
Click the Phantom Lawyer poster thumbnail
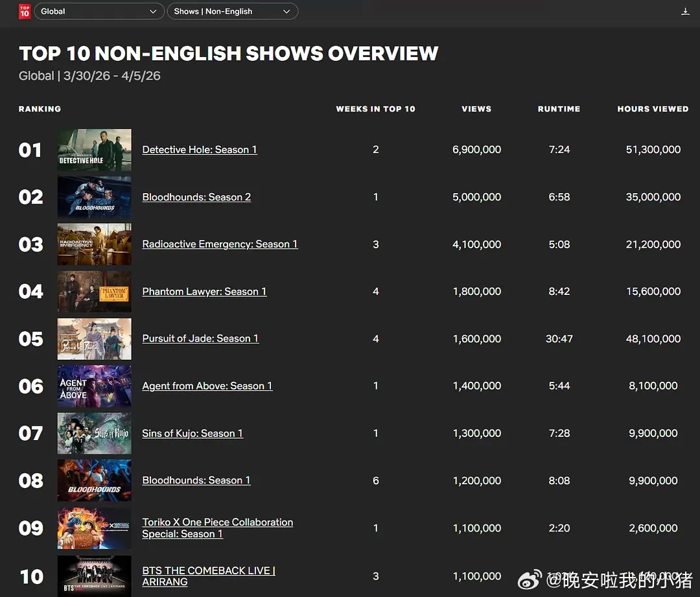pyautogui.click(x=94, y=292)
